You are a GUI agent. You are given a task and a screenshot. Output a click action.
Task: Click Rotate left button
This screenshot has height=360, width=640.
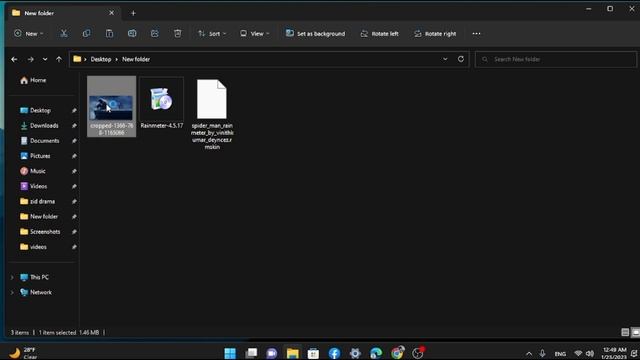[x=379, y=33]
